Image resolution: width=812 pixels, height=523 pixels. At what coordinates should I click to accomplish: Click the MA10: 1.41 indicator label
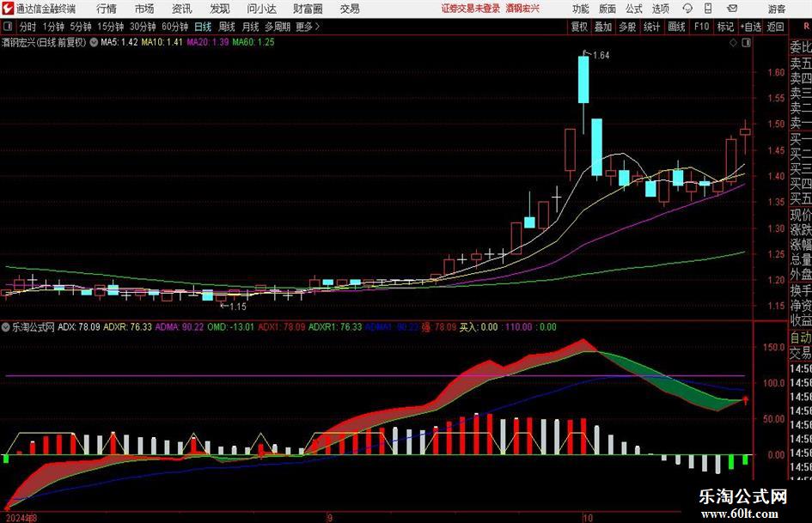(162, 42)
